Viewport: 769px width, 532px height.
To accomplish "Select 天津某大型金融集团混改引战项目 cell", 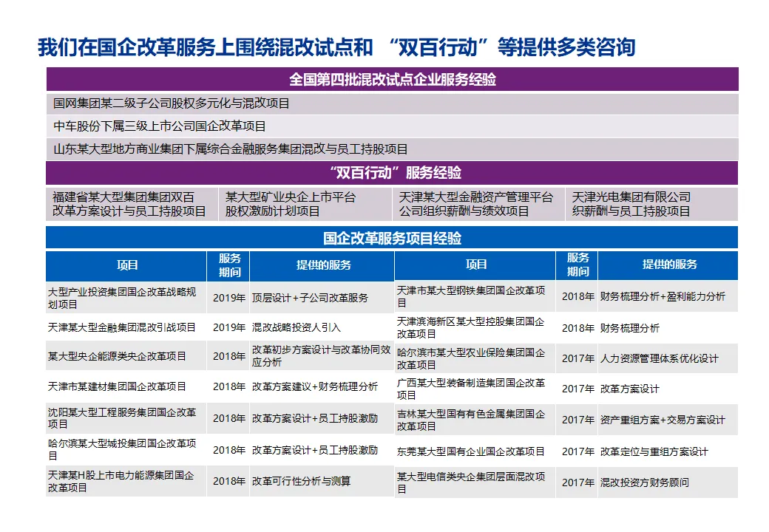I will tap(126, 327).
